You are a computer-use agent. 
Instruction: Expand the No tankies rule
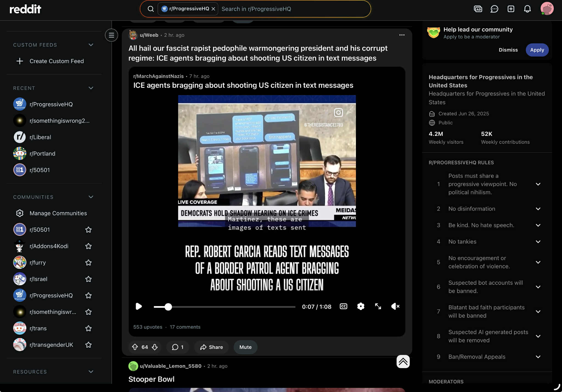point(538,242)
